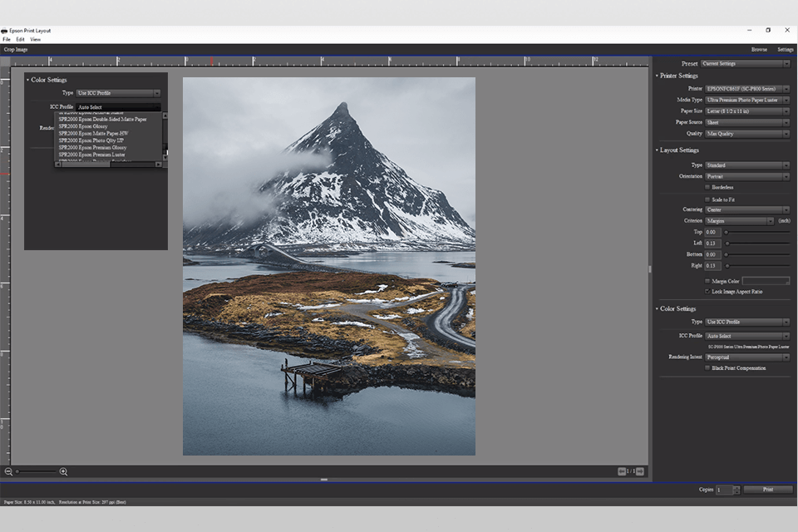Open the View menu
798x532 pixels.
click(x=35, y=39)
